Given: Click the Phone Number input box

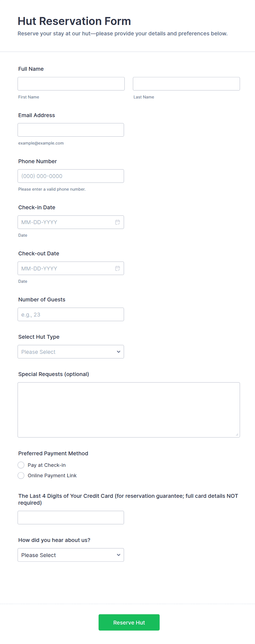Looking at the screenshot, I should click(71, 176).
